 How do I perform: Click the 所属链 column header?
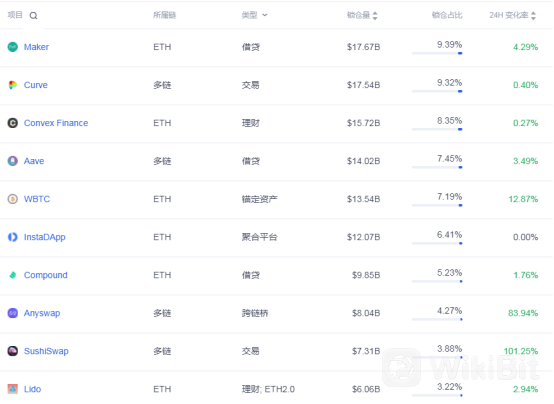tap(164, 15)
